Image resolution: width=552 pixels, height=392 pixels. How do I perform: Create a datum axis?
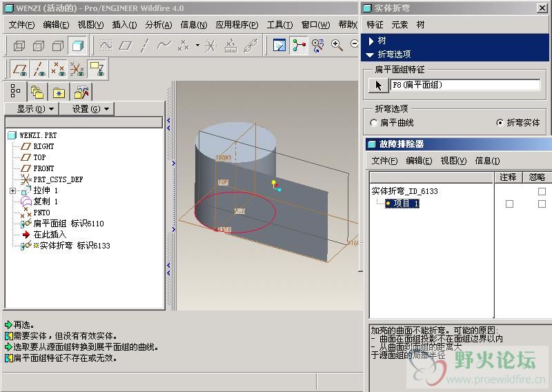145,46
